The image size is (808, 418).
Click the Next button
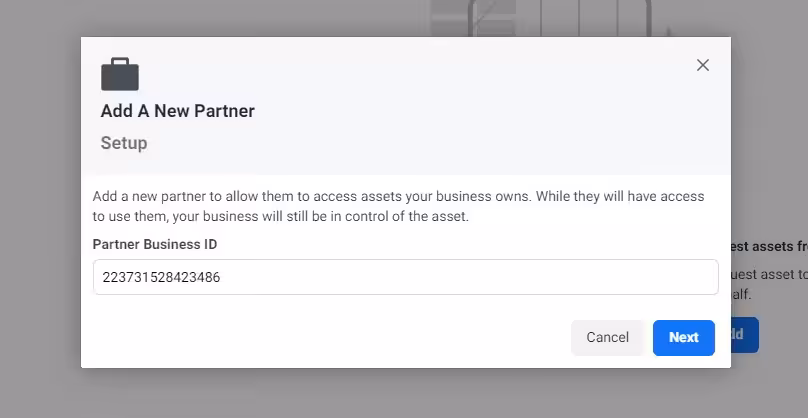click(683, 337)
